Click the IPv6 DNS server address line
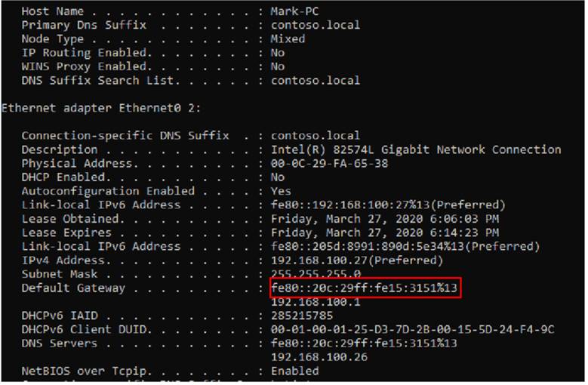This screenshot has height=385, width=588. [x=364, y=343]
